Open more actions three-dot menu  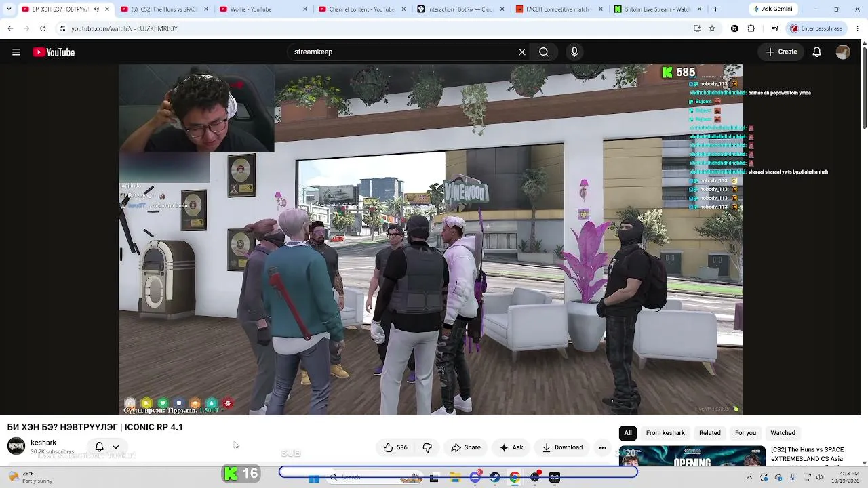(x=602, y=447)
